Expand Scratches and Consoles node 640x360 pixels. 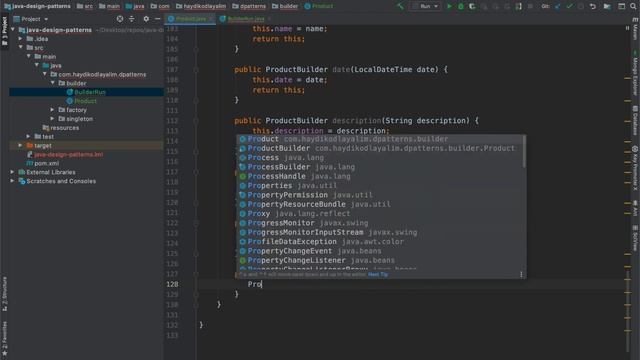pos(12,181)
